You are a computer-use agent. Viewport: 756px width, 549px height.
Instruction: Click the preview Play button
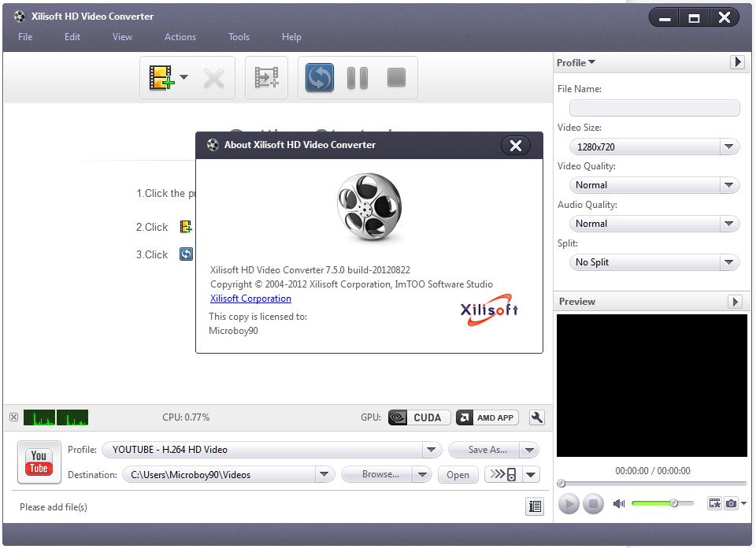point(569,504)
